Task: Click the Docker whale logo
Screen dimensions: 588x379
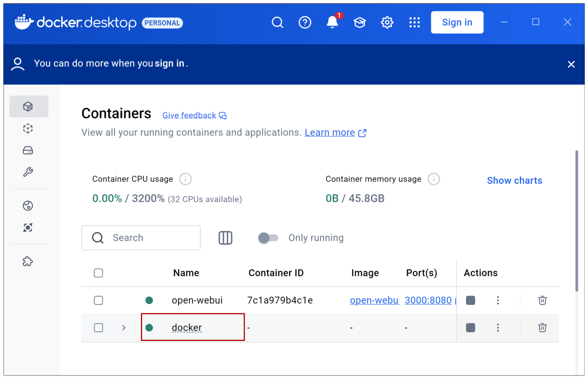Action: coord(24,22)
